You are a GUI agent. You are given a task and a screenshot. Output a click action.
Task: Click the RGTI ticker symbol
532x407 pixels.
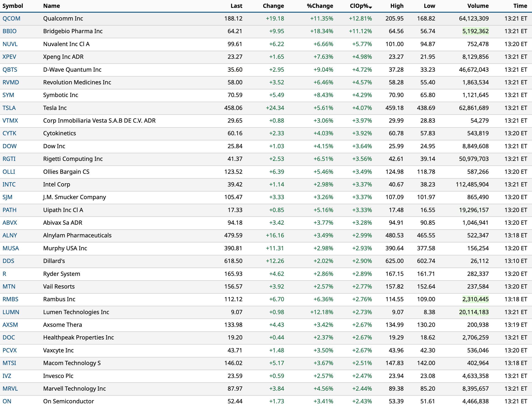coord(9,159)
